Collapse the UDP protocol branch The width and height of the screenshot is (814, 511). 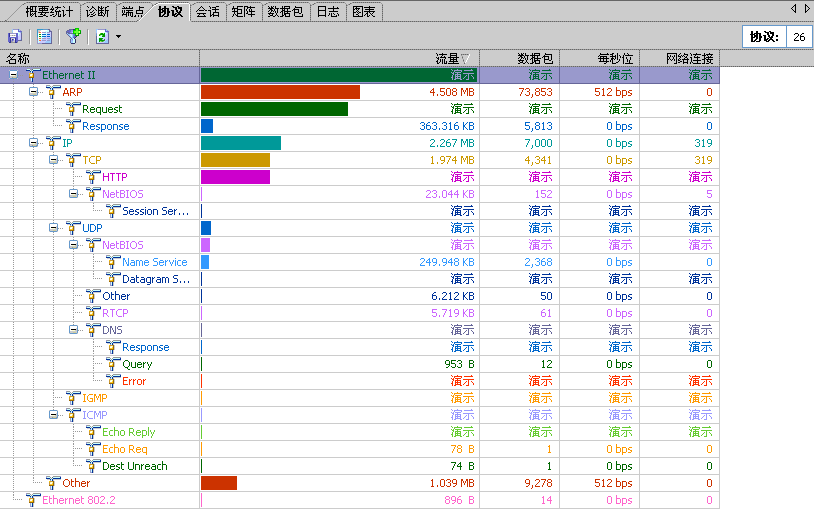(x=53, y=228)
